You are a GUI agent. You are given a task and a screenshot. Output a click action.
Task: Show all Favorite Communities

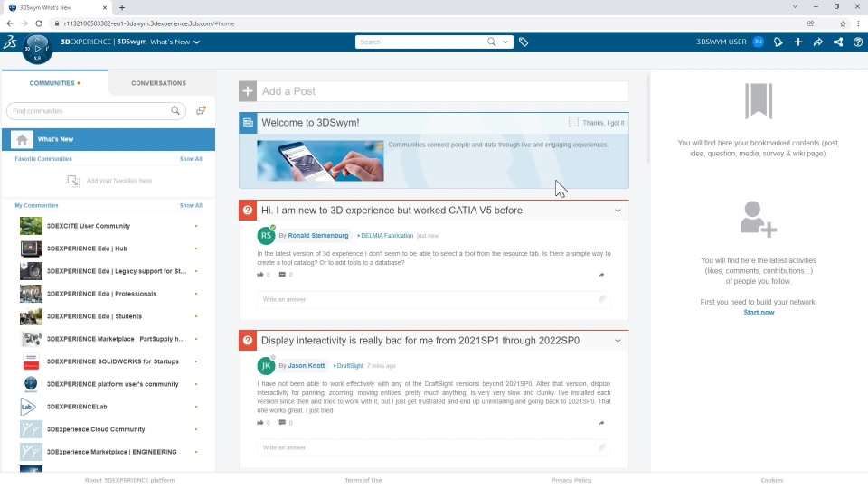tap(191, 159)
